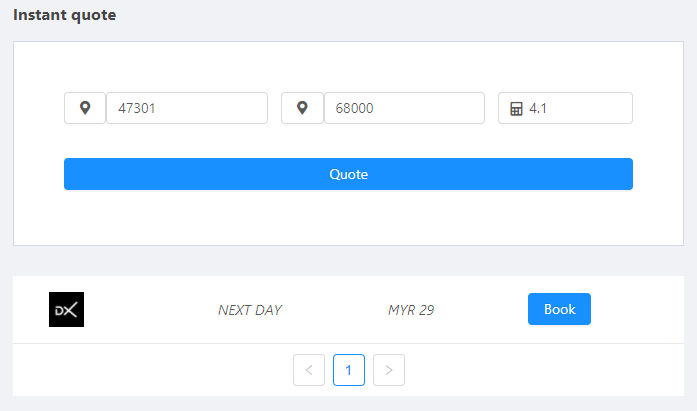Go to the previous results page
The height and width of the screenshot is (411, 697).
[309, 370]
